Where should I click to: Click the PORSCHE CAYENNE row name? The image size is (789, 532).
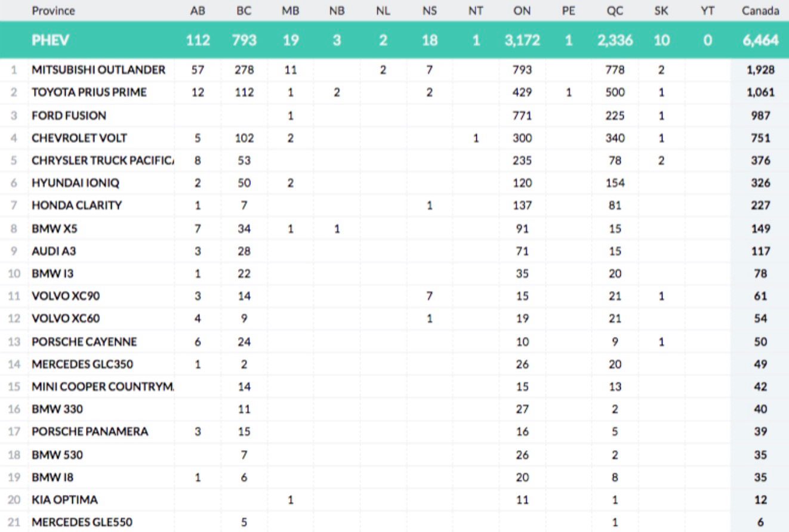click(84, 342)
